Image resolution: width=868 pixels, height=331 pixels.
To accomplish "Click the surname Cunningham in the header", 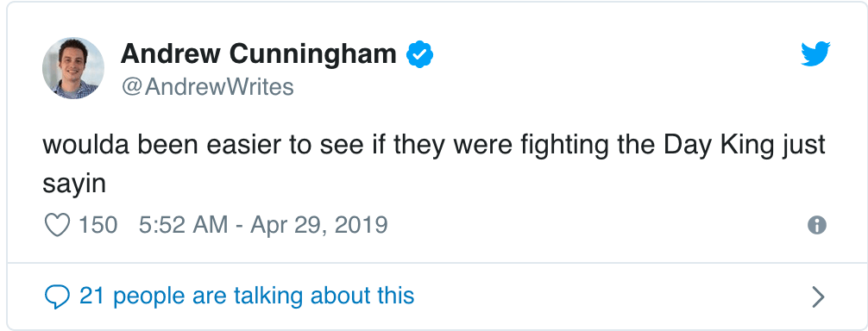I will (312, 55).
